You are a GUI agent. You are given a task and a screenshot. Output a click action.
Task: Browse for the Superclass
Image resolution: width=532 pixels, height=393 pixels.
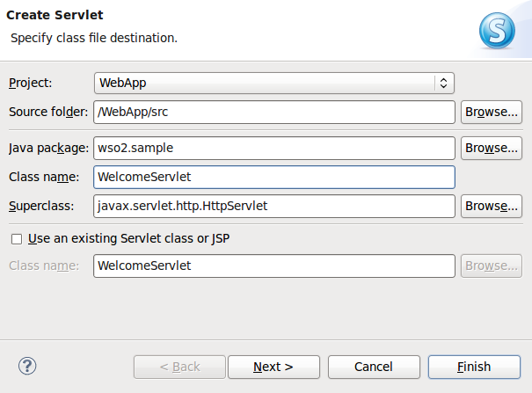492,206
